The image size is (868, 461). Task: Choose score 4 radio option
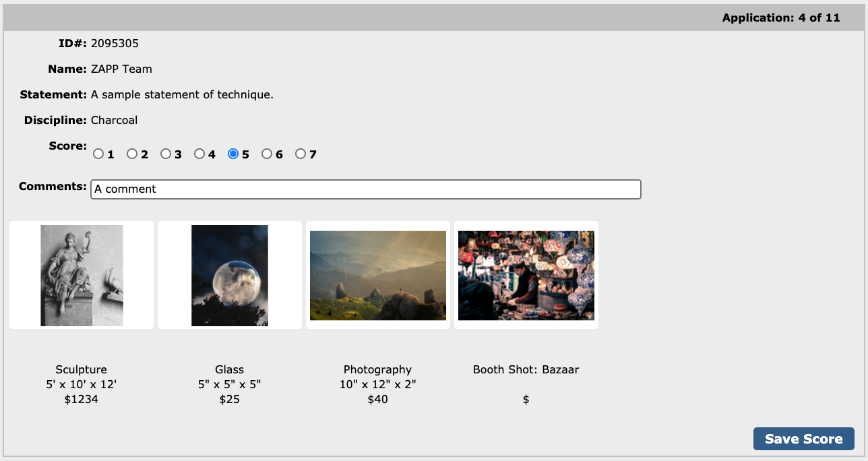[x=199, y=154]
